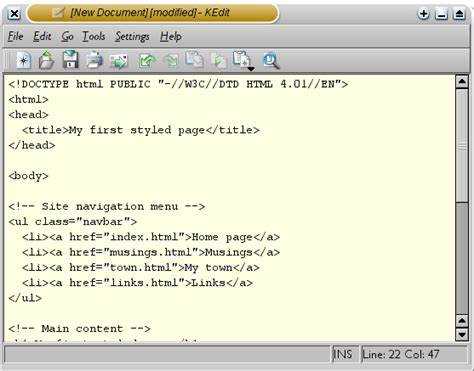Print the document with the printer icon
This screenshot has width=474, height=371.
pyautogui.click(x=95, y=60)
